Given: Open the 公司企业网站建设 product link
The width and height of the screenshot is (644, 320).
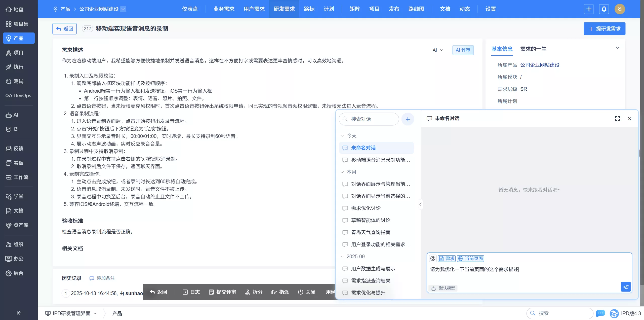Looking at the screenshot, I should [x=540, y=65].
